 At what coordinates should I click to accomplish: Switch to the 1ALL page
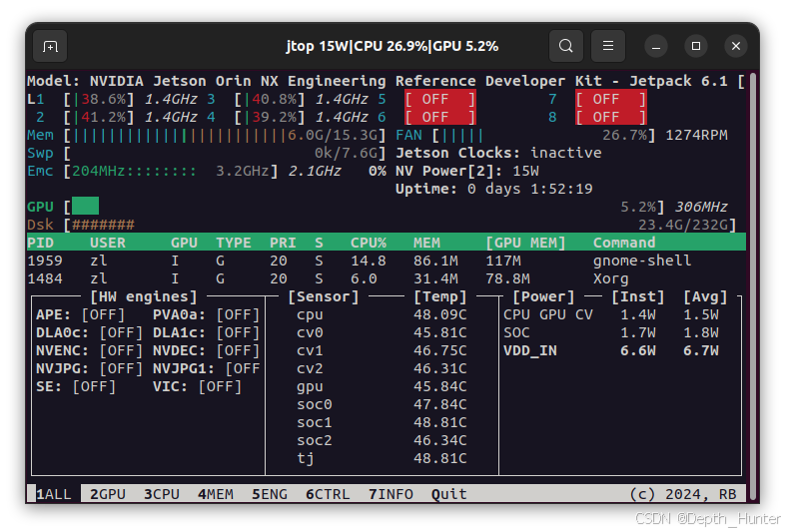(54, 494)
